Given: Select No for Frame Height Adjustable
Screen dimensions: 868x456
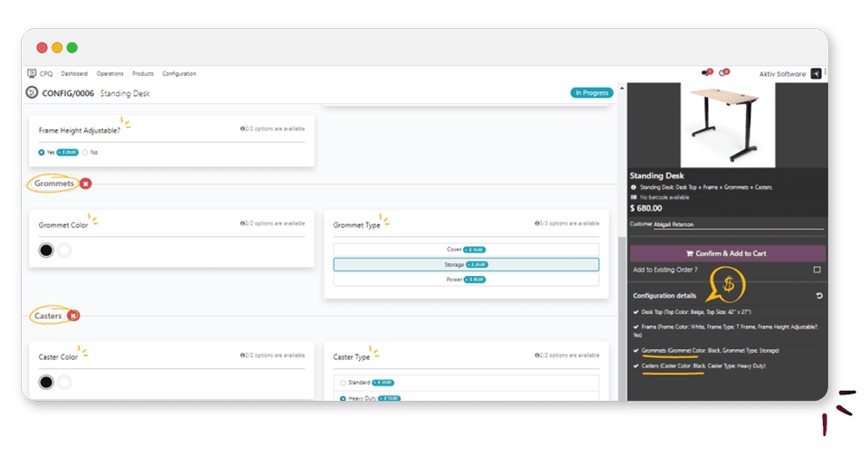Looking at the screenshot, I should (85, 152).
